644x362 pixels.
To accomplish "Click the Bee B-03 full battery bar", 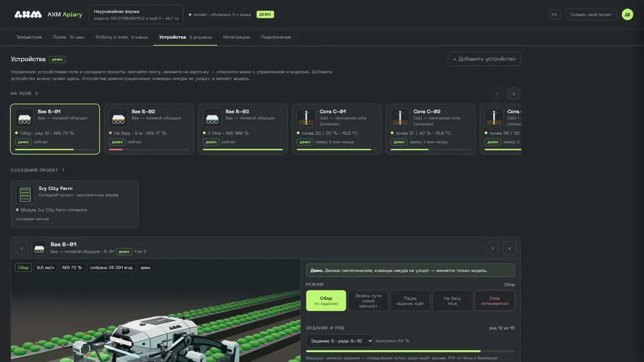I will [x=243, y=149].
